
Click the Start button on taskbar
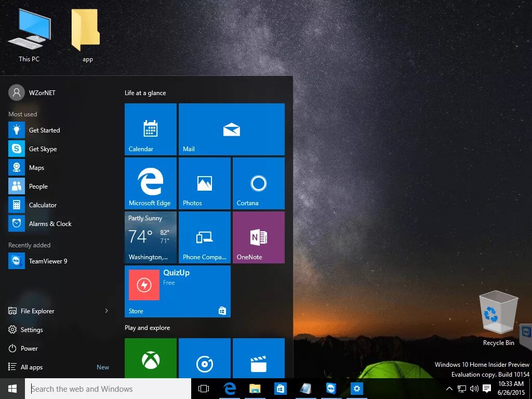(12, 389)
